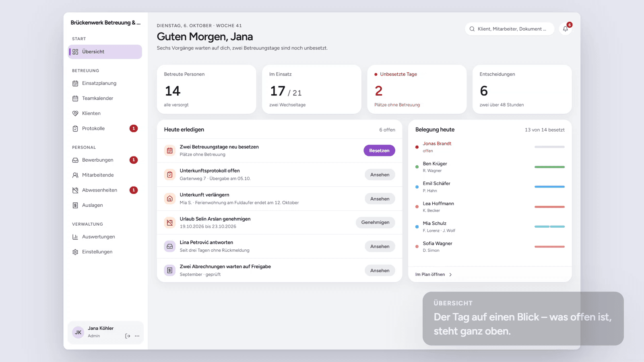Click Ansehen for Unterkunftsprotokoll offen
The width and height of the screenshot is (644, 362).
click(x=380, y=175)
